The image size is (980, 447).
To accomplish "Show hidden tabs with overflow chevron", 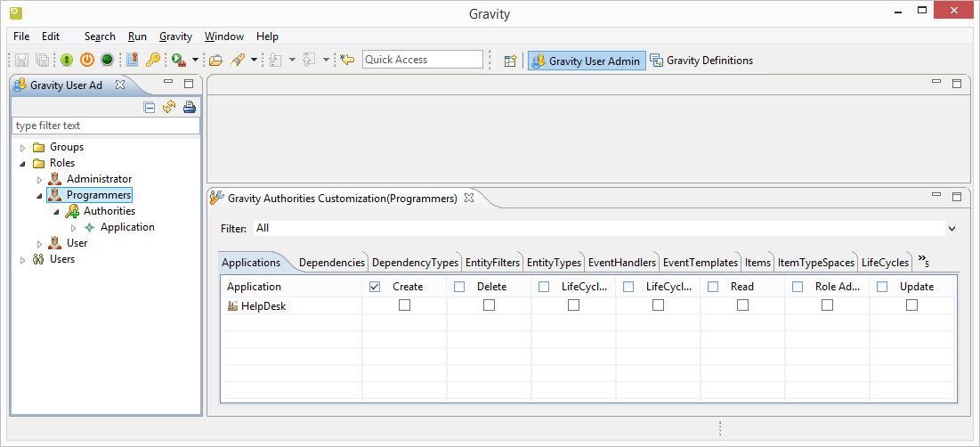I will (x=924, y=261).
